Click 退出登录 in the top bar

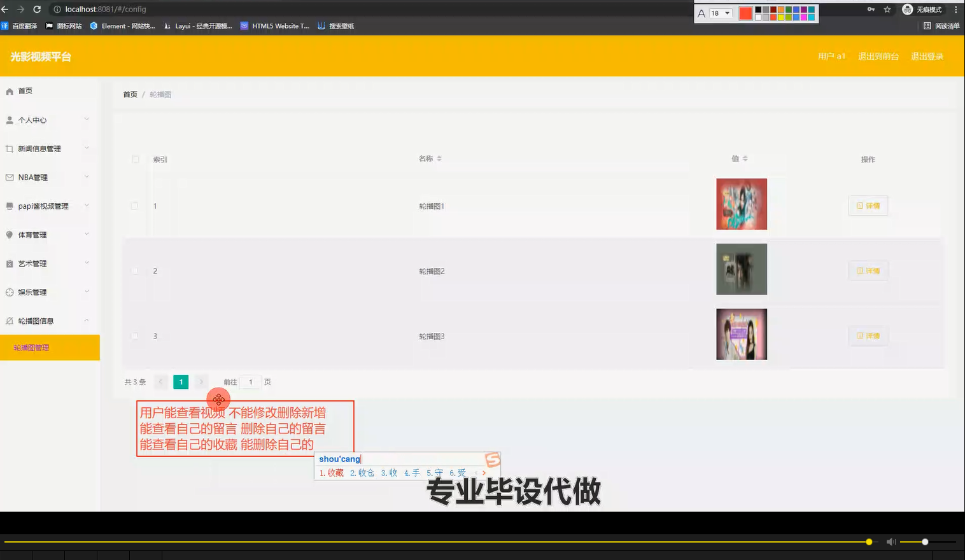[x=927, y=56]
